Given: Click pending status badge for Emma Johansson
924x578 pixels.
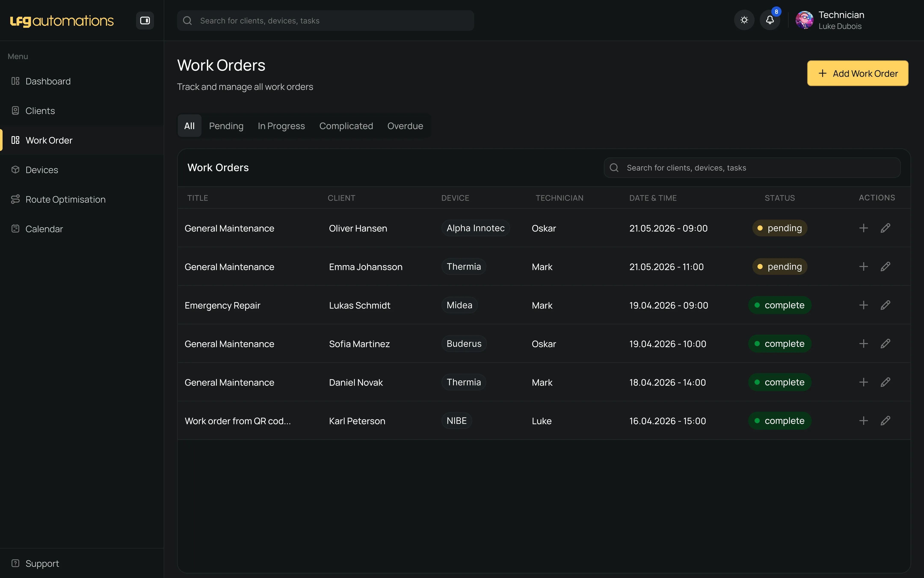Looking at the screenshot, I should point(780,267).
